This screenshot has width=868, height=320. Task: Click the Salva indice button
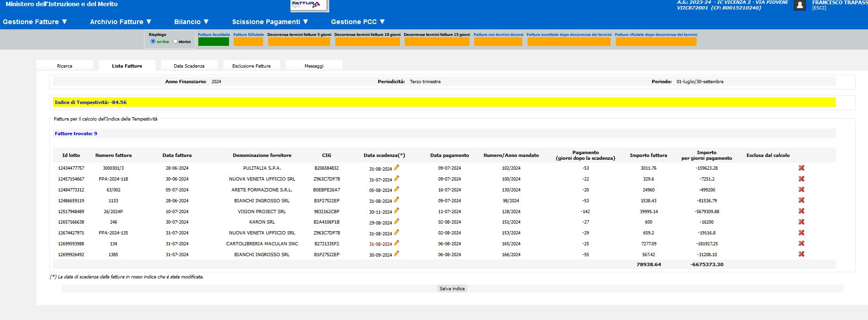452,289
